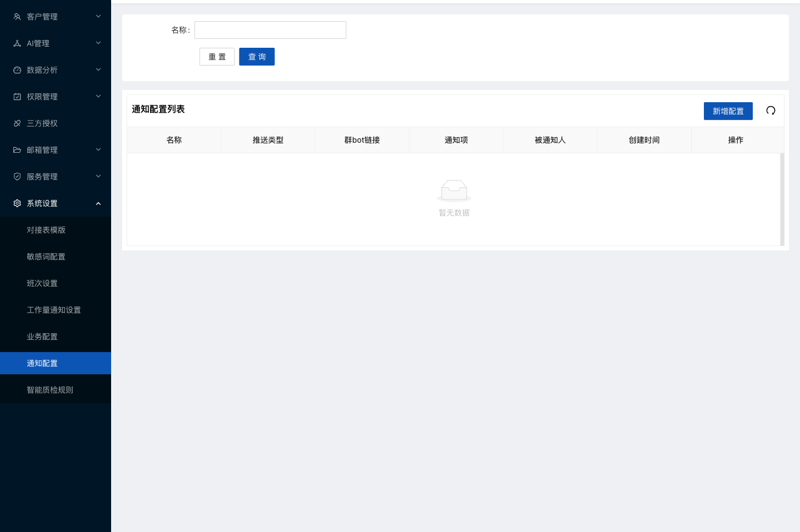800x532 pixels.
Task: Open the 对接表模版 submenu item
Action: coord(56,230)
